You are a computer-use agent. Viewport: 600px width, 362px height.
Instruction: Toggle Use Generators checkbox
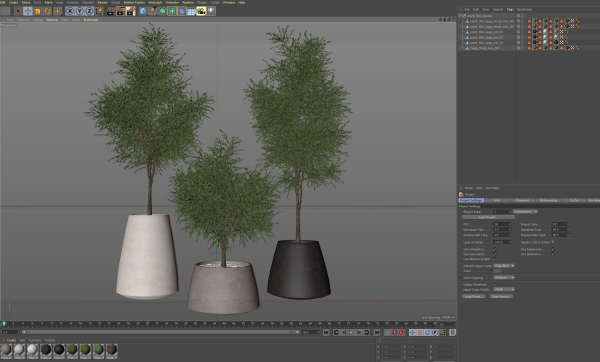pos(495,254)
